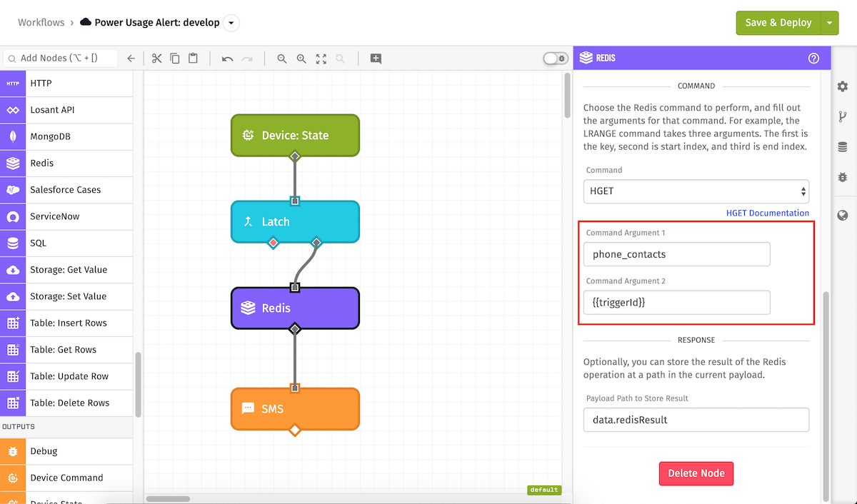This screenshot has width=857, height=504.
Task: Click the Save & Deploy button
Action: click(778, 23)
